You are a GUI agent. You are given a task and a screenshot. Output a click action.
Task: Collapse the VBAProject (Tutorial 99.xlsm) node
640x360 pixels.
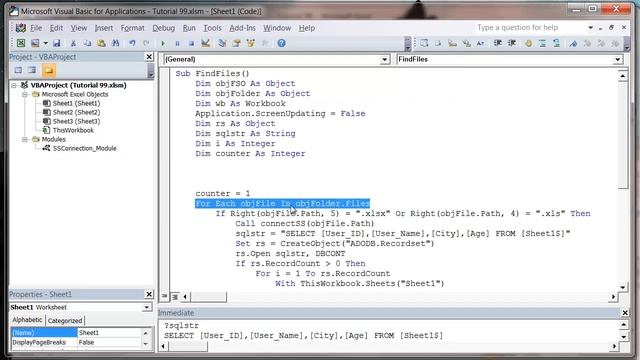point(14,85)
